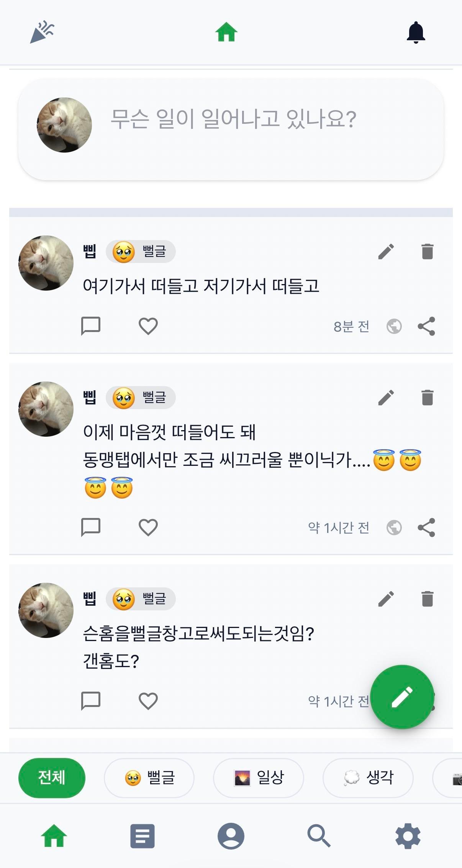Open the profile tab in bottom navigation
The height and width of the screenshot is (868, 462).
231,836
